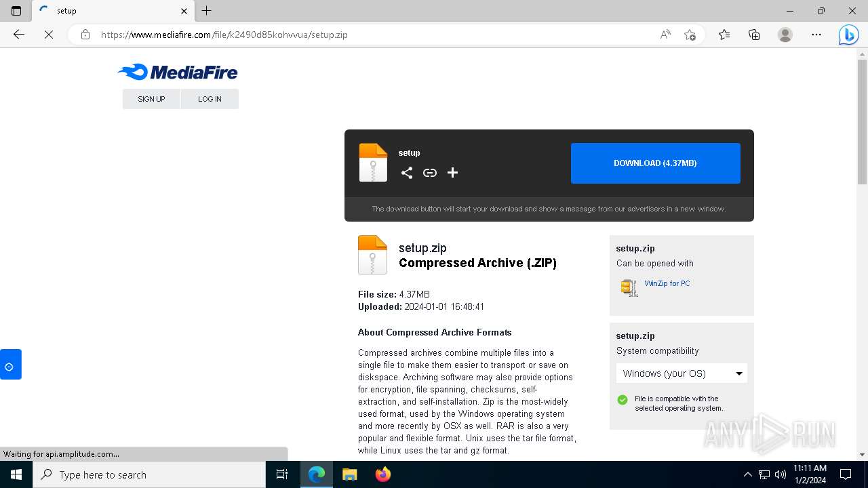Open the notification center icon

pos(846,474)
